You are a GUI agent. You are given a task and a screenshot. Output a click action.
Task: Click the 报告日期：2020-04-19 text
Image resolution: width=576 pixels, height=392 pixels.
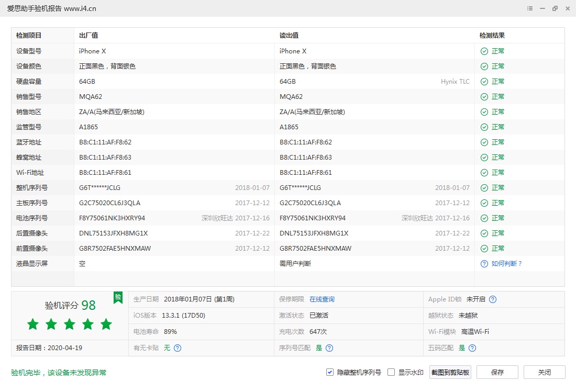[49, 348]
